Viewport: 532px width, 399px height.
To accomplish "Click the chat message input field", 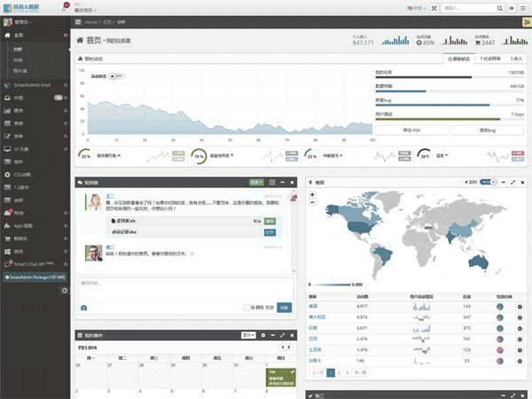I will [186, 287].
